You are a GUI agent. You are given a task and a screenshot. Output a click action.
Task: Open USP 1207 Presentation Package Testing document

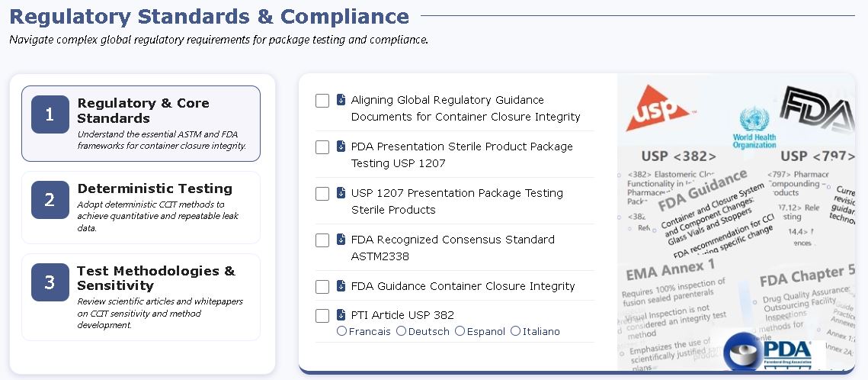[456, 201]
